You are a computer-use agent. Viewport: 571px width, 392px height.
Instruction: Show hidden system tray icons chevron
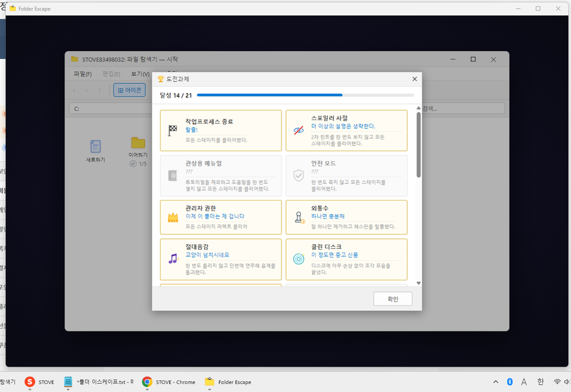pos(496,382)
